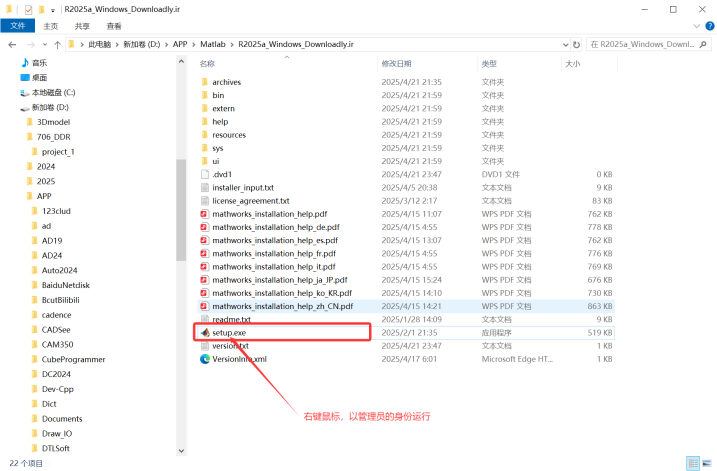Click the Back navigation arrow
Viewport: 717px width, 471px height.
pyautogui.click(x=12, y=44)
